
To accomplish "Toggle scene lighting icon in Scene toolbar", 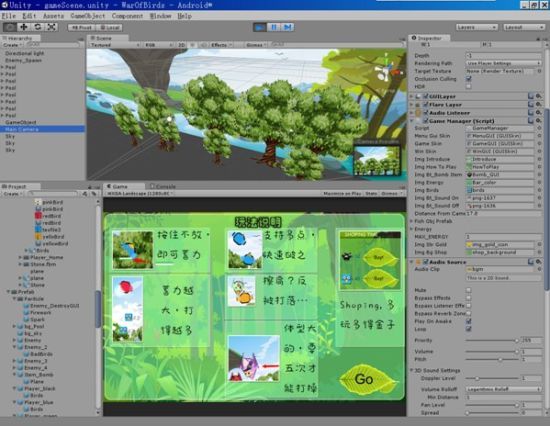I will click(192, 45).
